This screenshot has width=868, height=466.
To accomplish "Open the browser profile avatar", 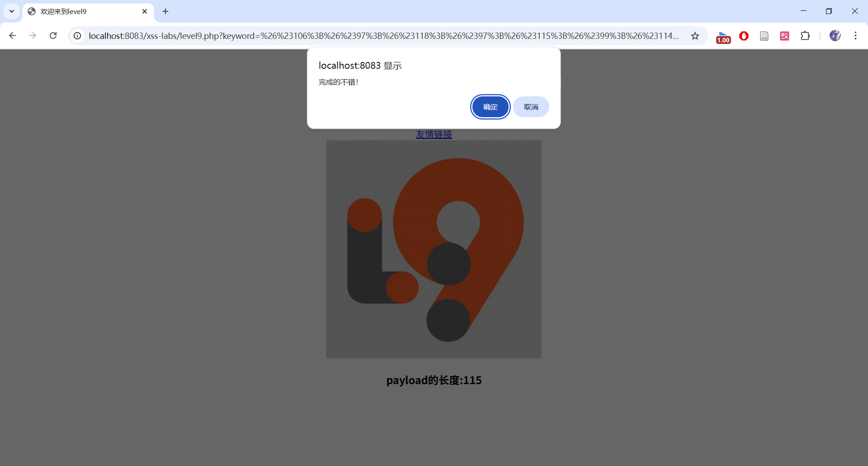I will pyautogui.click(x=835, y=36).
